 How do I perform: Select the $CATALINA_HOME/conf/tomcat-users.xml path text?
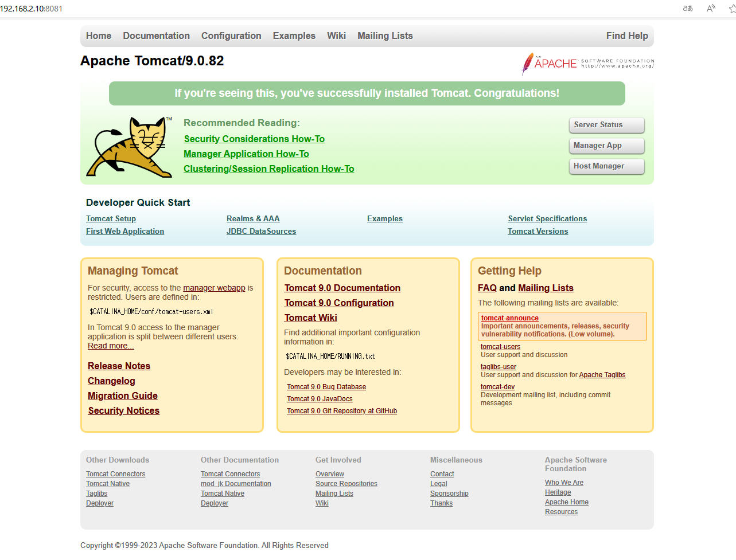151,312
